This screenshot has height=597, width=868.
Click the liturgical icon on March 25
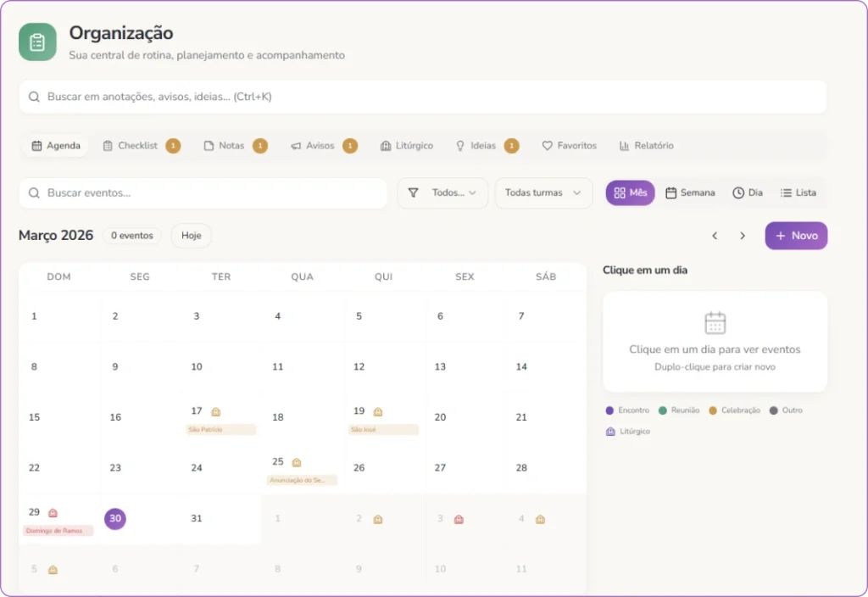point(297,462)
